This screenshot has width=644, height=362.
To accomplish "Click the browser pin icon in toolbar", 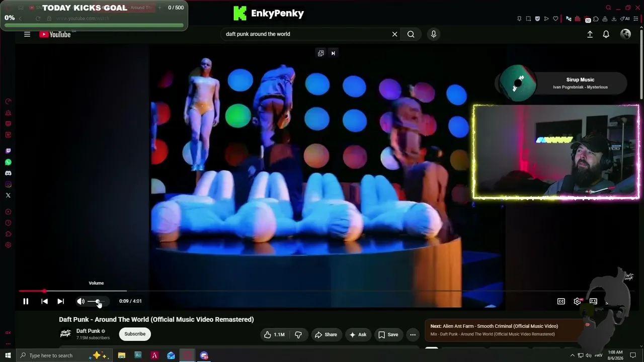I will click(x=519, y=19).
